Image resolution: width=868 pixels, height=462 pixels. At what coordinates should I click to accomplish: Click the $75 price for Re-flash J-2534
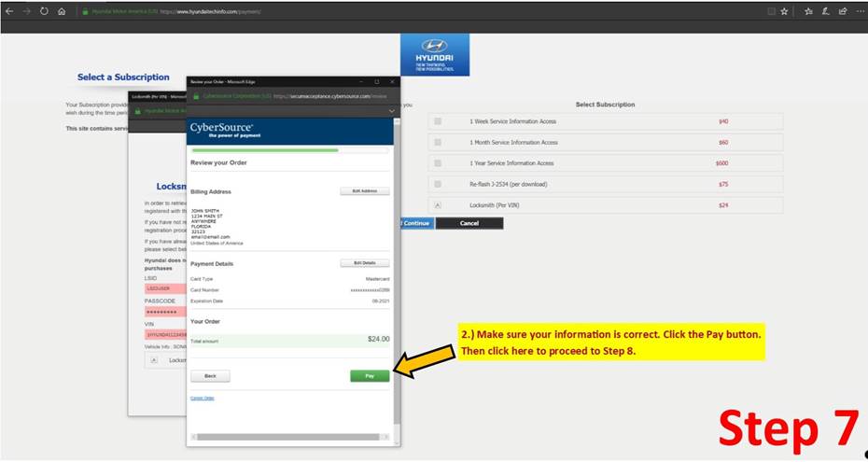click(x=723, y=184)
